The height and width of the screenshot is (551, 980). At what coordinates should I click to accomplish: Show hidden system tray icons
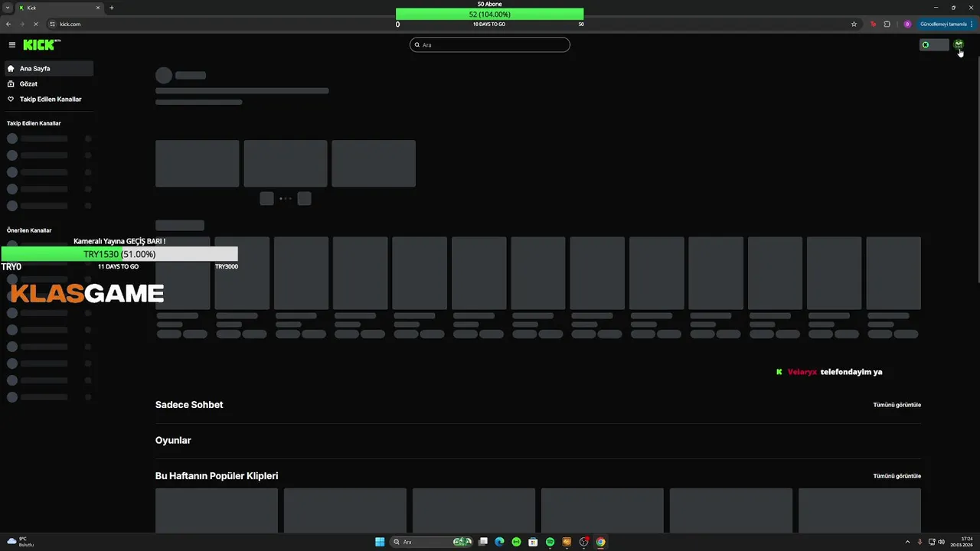[907, 542]
